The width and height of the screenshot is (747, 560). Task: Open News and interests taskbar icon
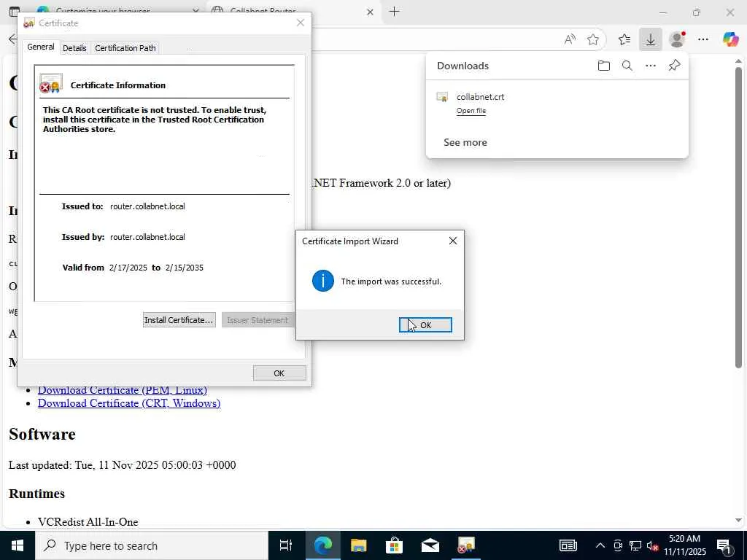(568, 545)
